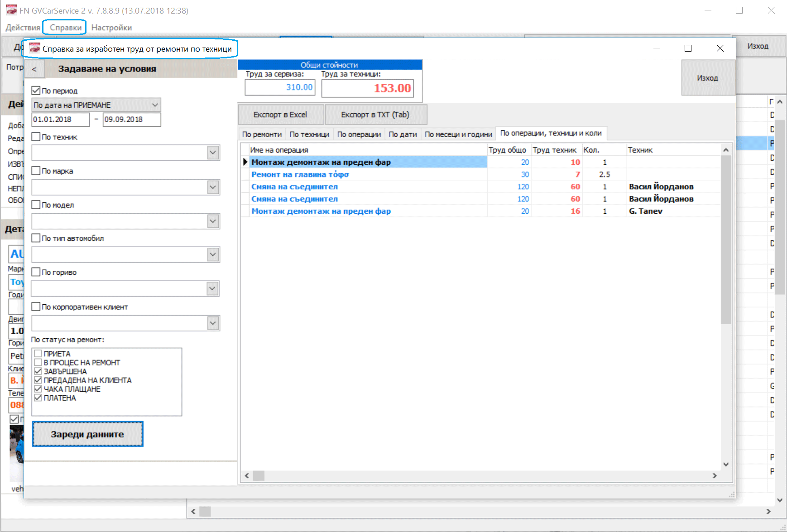This screenshot has width=787, height=532.
Task: Switch to the 'По ремонти' tab
Action: click(262, 134)
